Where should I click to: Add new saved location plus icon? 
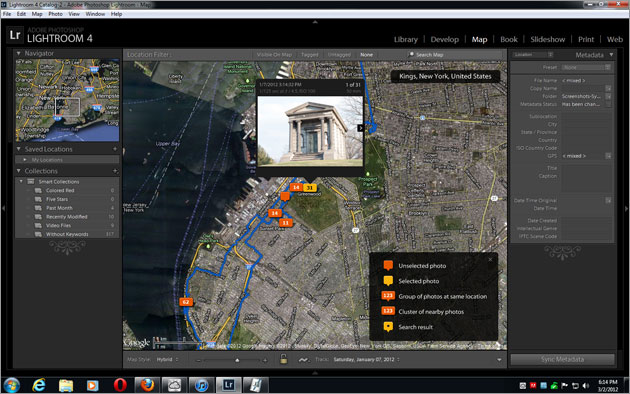115,149
